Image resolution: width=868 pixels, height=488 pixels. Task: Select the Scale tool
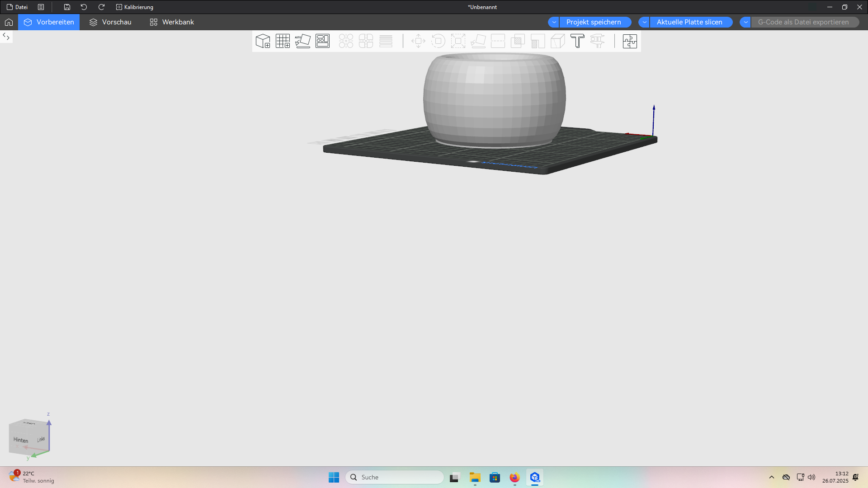[458, 41]
